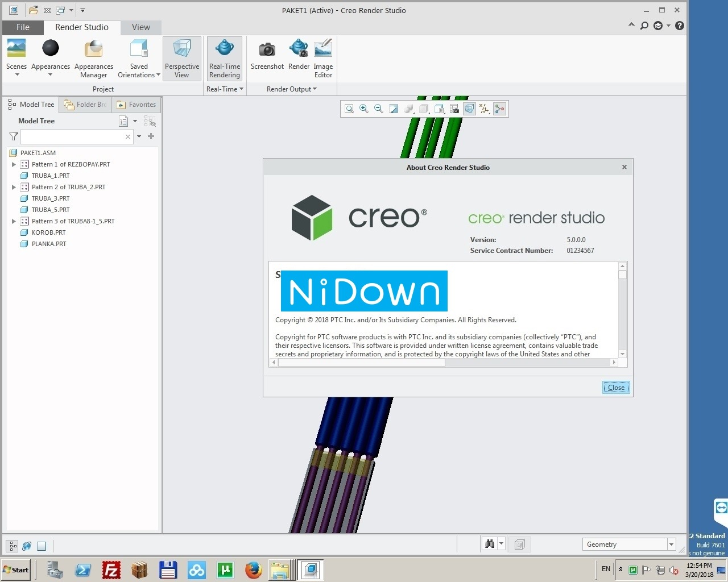Clear the Model Tree search field

click(x=128, y=136)
